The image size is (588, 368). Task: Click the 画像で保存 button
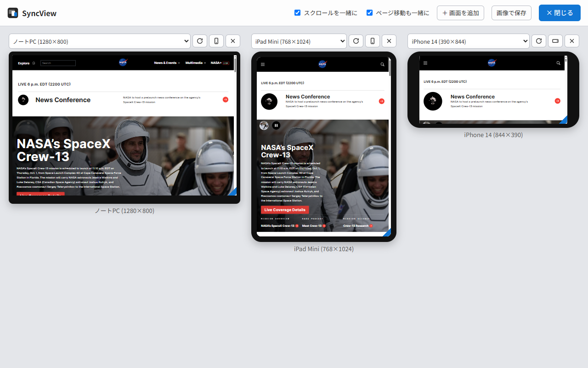click(x=511, y=13)
